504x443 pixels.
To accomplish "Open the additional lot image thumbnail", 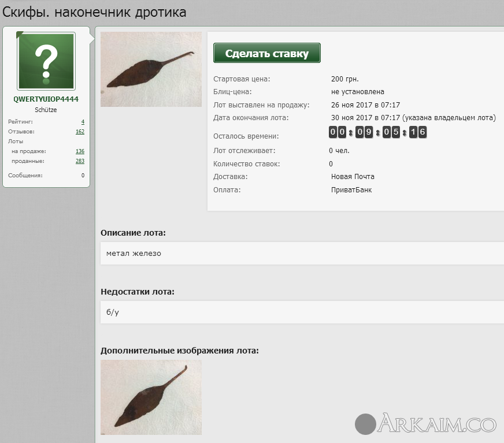I will (x=151, y=397).
